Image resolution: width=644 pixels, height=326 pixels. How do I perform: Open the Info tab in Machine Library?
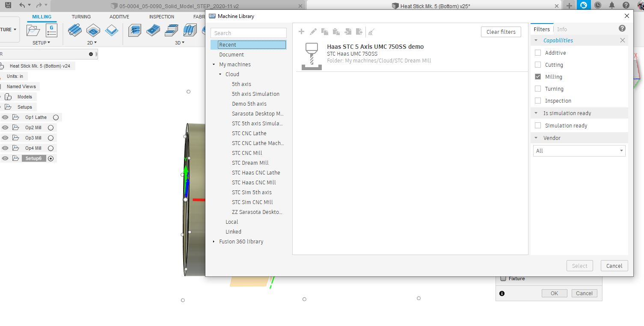tap(562, 29)
